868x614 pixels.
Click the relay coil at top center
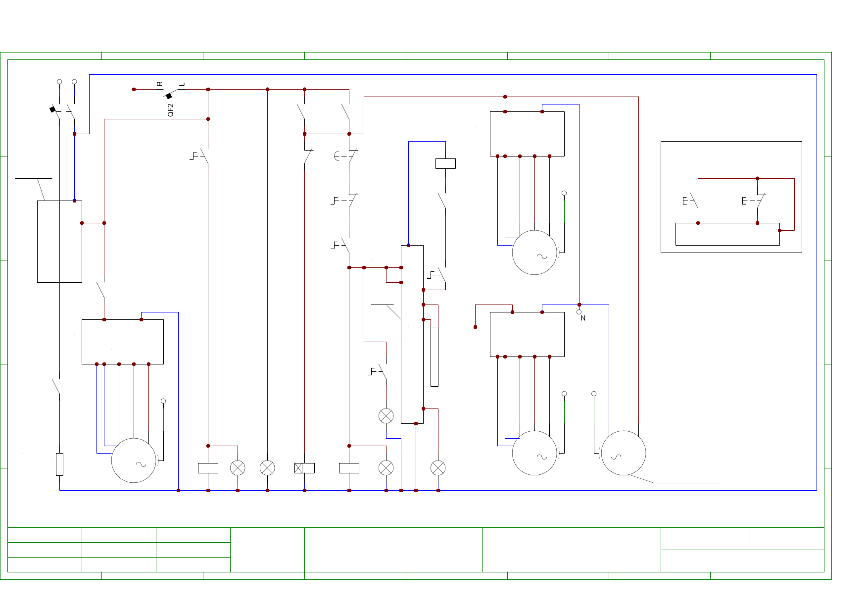[445, 163]
